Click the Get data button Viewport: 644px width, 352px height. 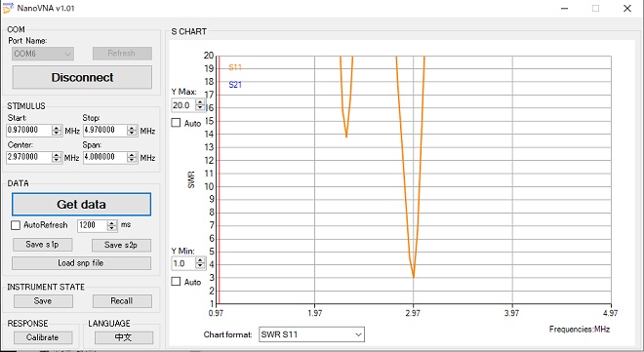click(x=81, y=204)
